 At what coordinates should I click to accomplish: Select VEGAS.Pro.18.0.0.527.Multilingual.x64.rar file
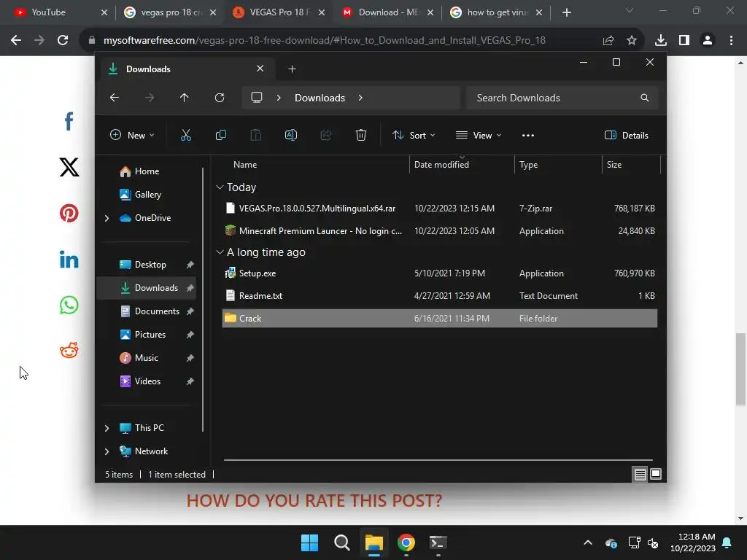click(x=440, y=208)
